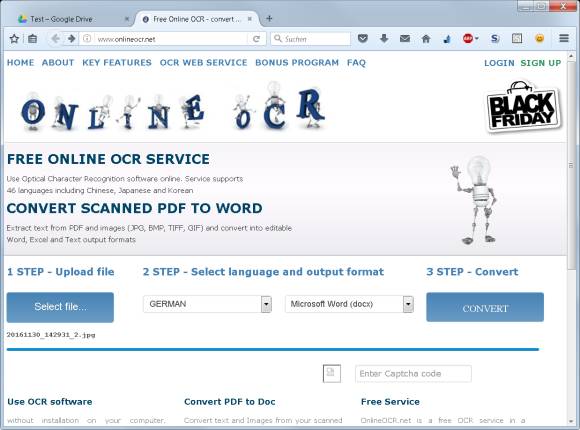Click the Adblock Plus ABP icon

[x=468, y=38]
